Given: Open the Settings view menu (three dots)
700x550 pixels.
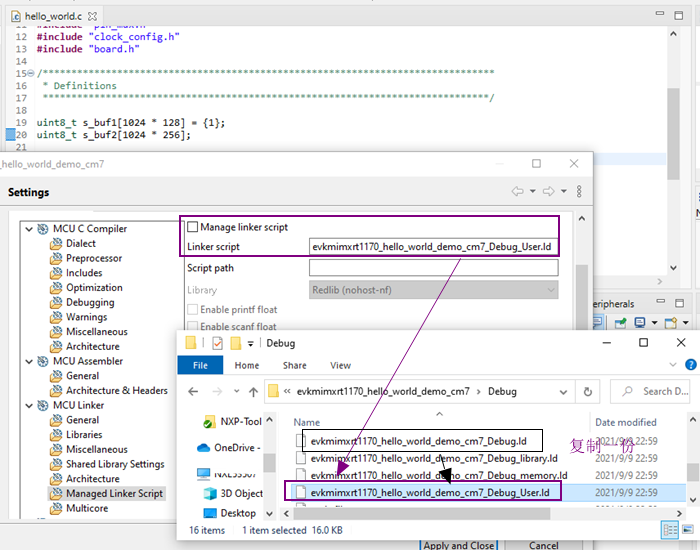Looking at the screenshot, I should coord(579,192).
